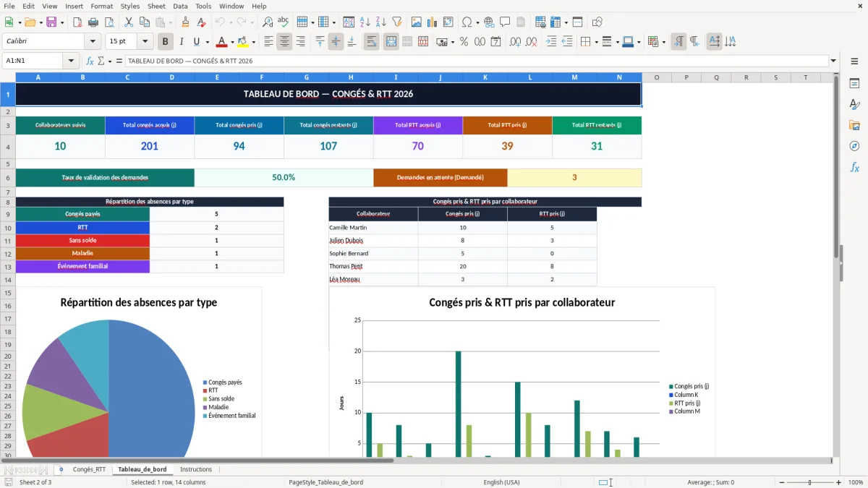The image size is (868, 488).
Task: Toggle Align Left
Action: point(268,42)
